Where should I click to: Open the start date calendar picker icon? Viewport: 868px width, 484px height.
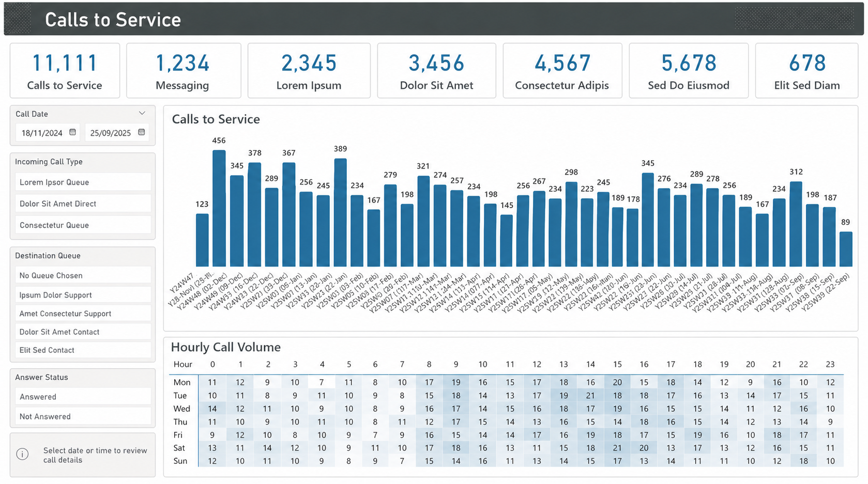point(73,132)
